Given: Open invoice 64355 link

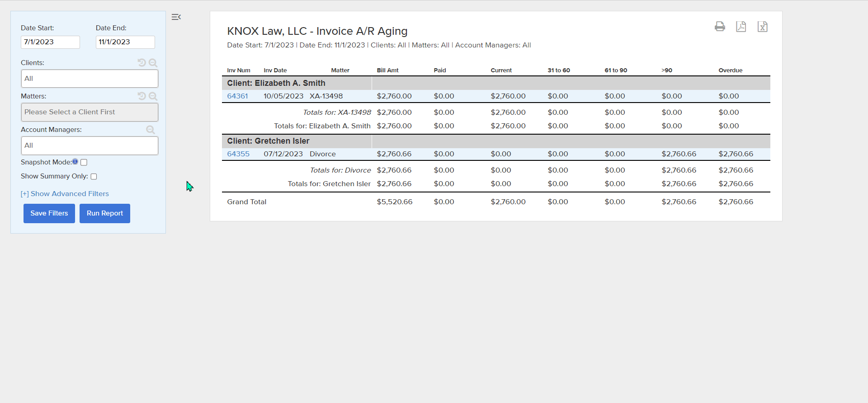Looking at the screenshot, I should (x=238, y=154).
